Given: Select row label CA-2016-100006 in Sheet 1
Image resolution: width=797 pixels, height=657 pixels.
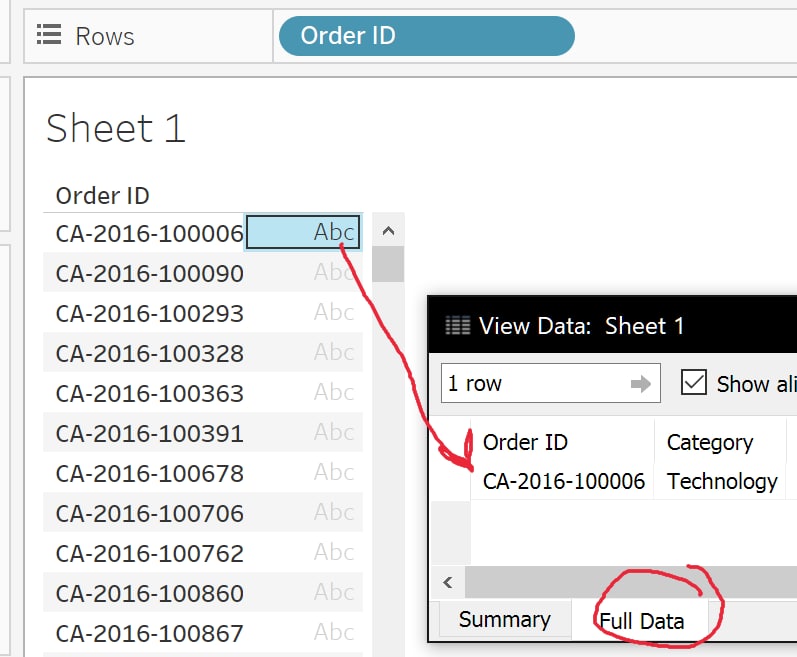Looking at the screenshot, I should (x=149, y=234).
